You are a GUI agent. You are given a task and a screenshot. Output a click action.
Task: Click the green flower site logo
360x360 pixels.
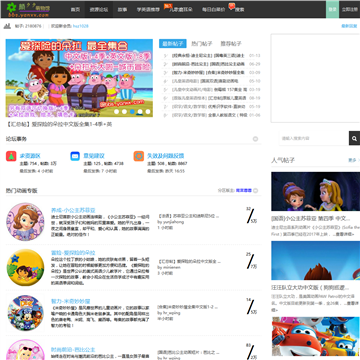pos(11,7)
